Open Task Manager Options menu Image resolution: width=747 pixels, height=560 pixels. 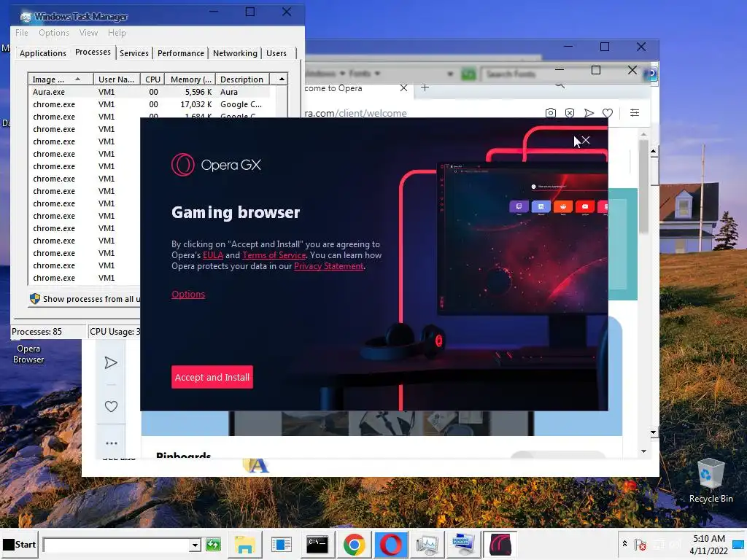[x=54, y=33]
